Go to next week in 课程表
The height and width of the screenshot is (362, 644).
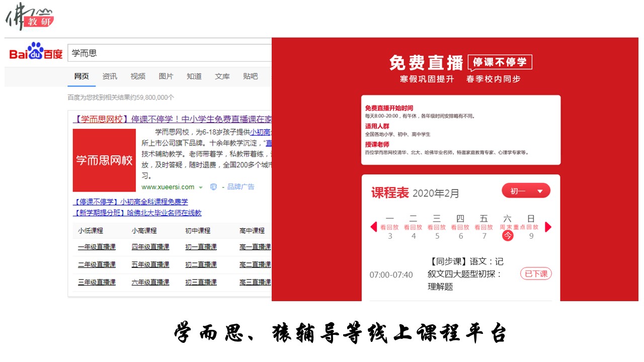point(548,227)
